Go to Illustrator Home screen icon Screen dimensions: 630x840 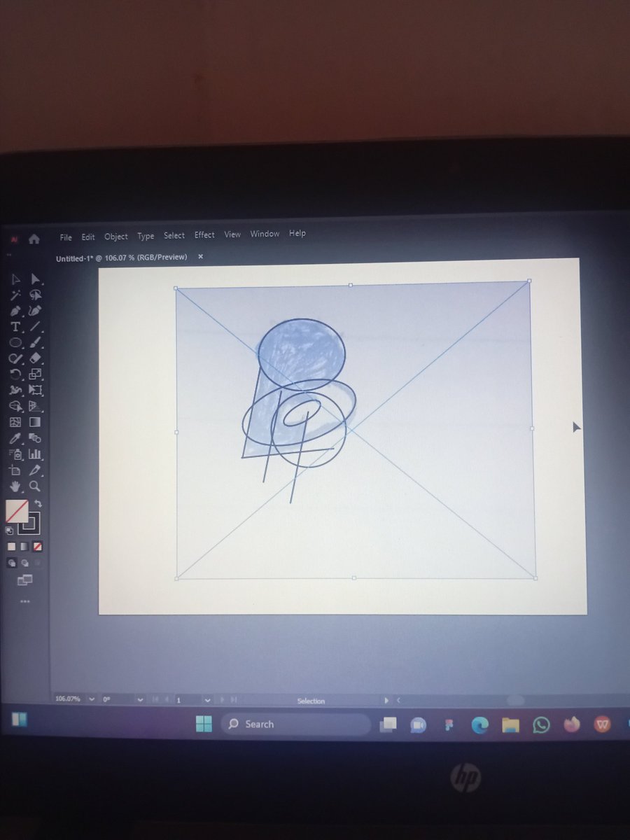click(34, 239)
